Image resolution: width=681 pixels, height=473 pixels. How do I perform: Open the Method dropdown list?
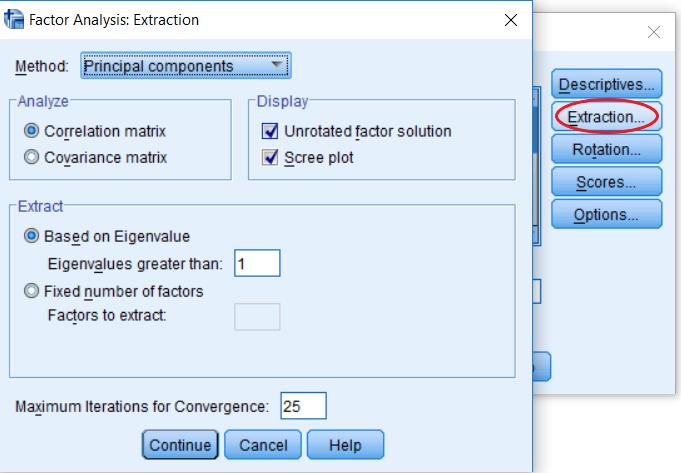[x=186, y=66]
